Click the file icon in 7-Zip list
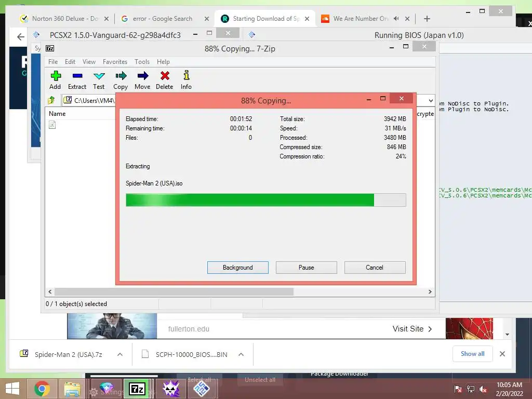The image size is (532, 399). (x=52, y=125)
